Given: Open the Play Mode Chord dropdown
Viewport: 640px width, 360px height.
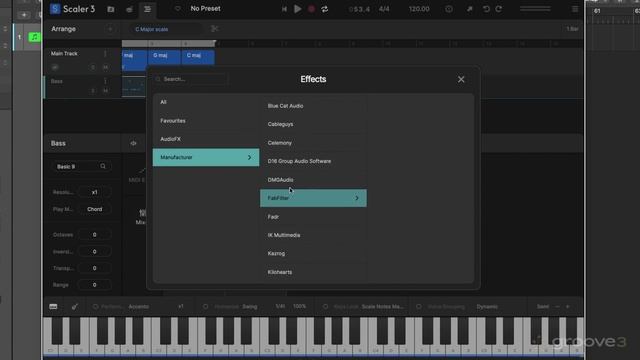Looking at the screenshot, I should [x=94, y=209].
